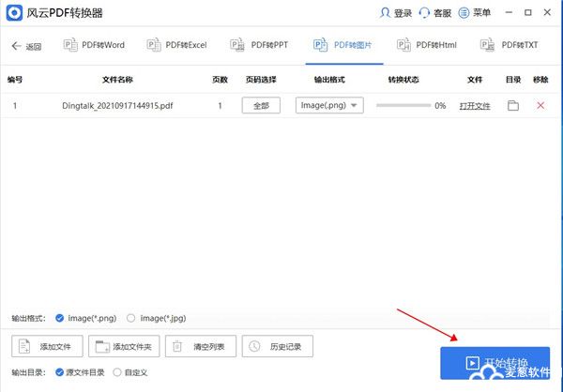Open the Image(.png) output format dropdown
This screenshot has width=563, height=392.
coord(329,106)
